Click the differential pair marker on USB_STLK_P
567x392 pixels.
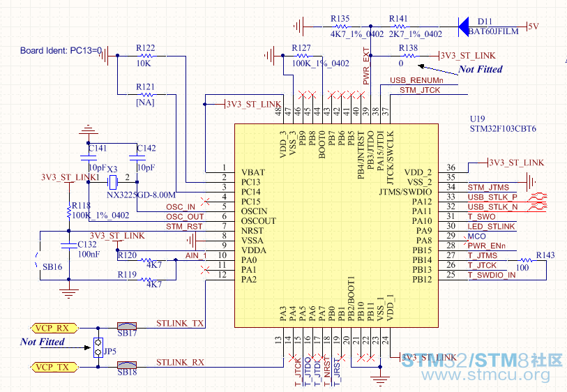pos(538,197)
